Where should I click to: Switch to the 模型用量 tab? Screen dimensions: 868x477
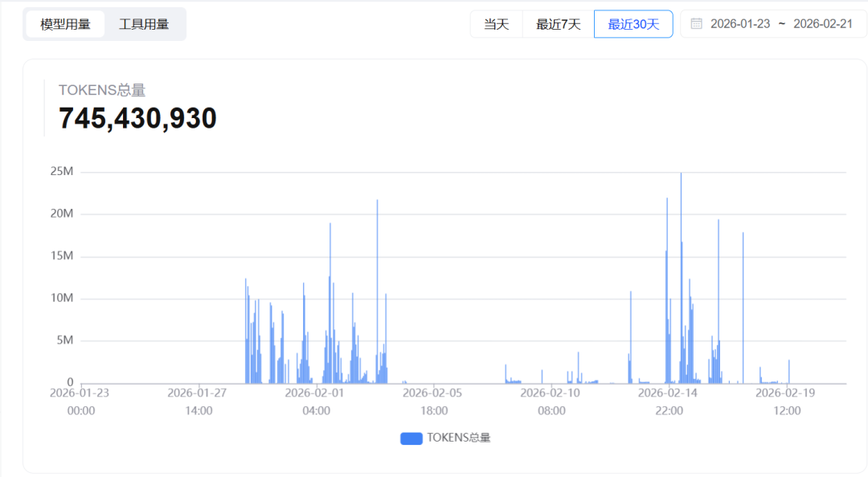65,24
